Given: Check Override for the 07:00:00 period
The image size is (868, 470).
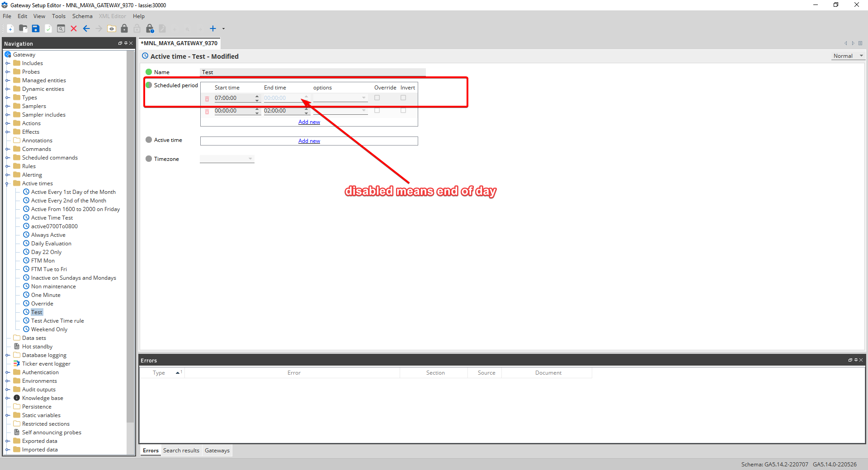Looking at the screenshot, I should (377, 98).
